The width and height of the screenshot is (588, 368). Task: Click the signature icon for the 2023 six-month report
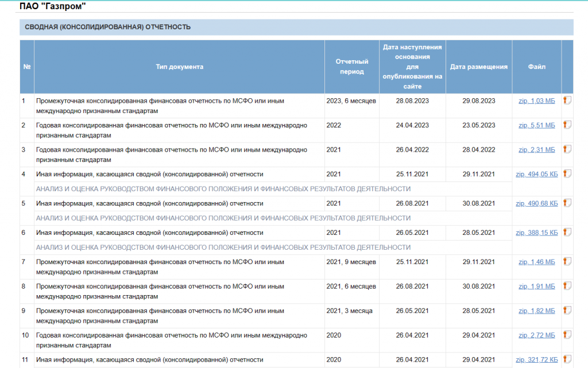click(x=567, y=100)
